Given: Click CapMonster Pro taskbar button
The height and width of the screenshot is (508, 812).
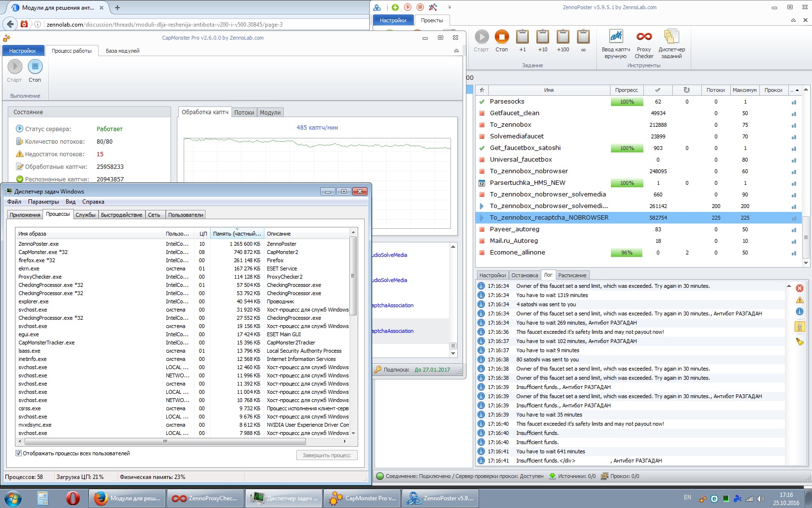Looking at the screenshot, I should click(x=362, y=498).
